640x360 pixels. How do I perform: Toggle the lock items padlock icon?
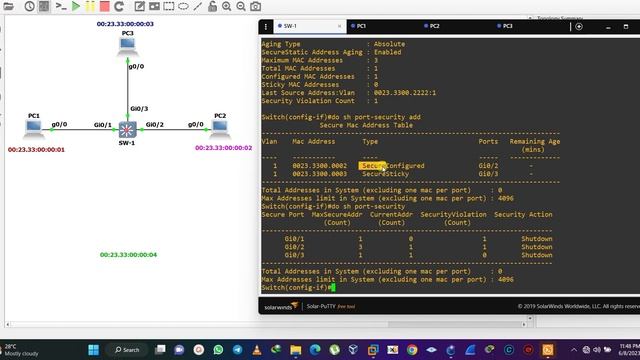(212, 6)
